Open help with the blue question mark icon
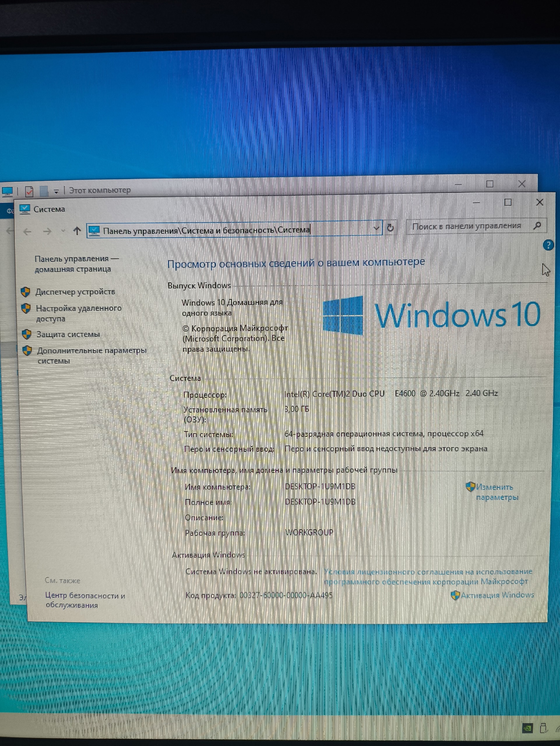 549,245
